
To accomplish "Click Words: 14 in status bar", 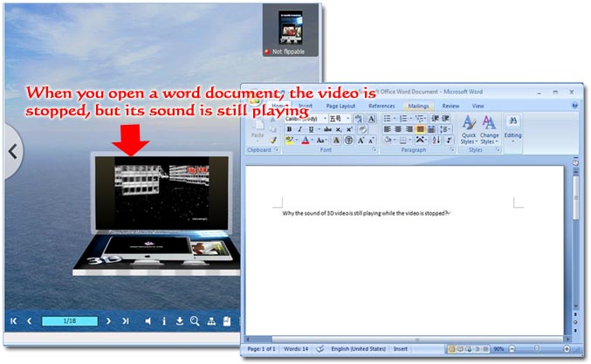I will (296, 349).
